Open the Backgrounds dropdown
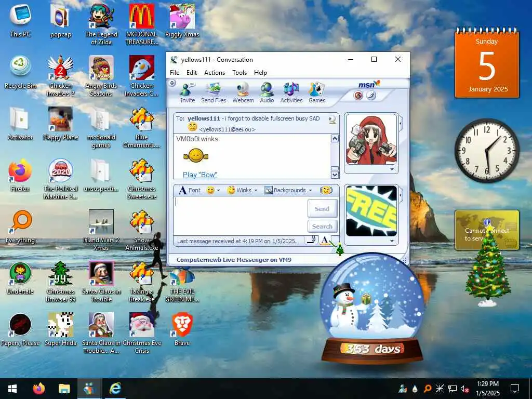This screenshot has width=532, height=399. [x=288, y=190]
